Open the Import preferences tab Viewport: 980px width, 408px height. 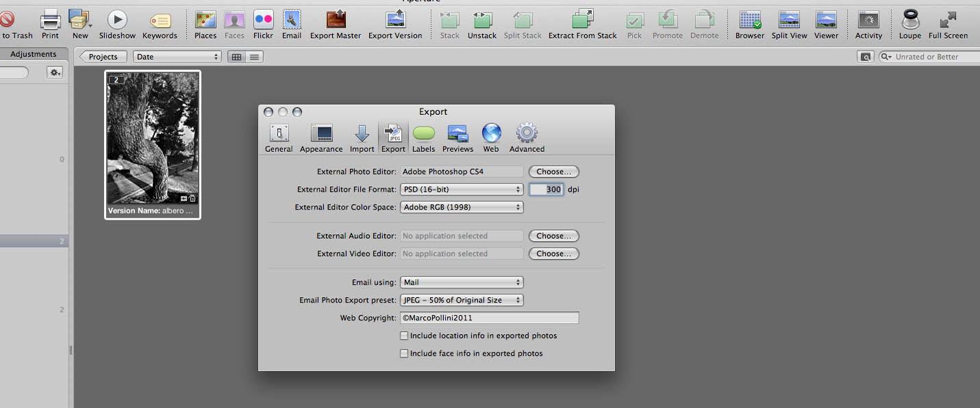362,138
